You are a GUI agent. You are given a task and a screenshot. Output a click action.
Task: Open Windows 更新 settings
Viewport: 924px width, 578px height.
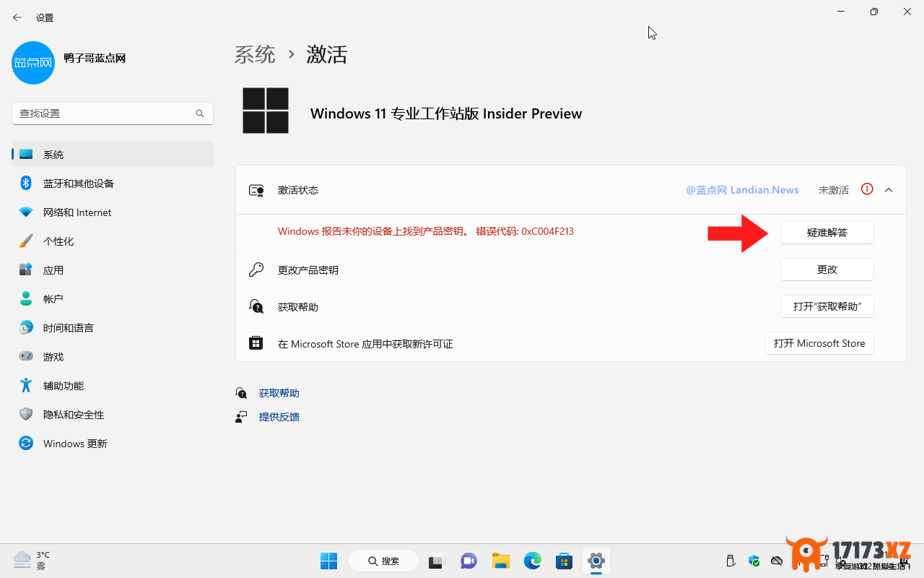[113, 444]
